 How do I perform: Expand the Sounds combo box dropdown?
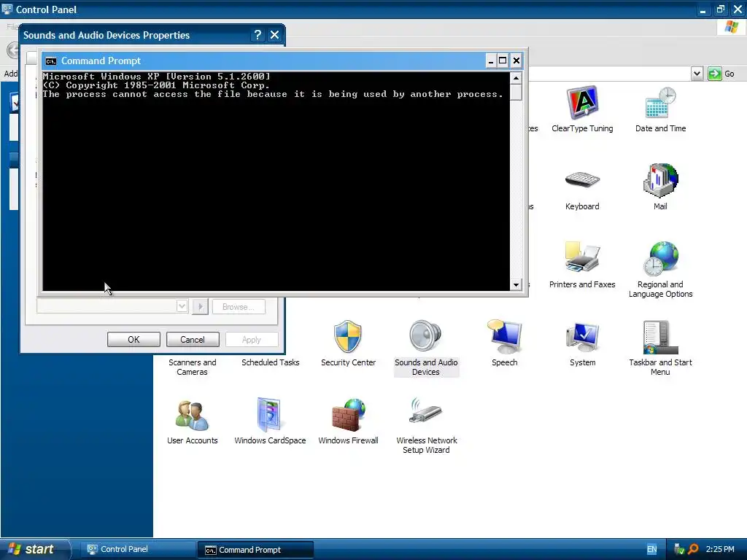tap(182, 306)
